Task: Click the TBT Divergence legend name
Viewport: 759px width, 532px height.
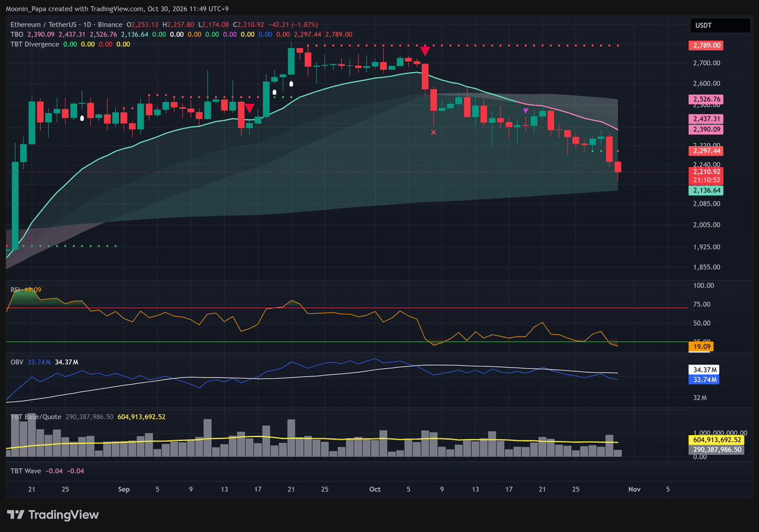Action: [35, 44]
